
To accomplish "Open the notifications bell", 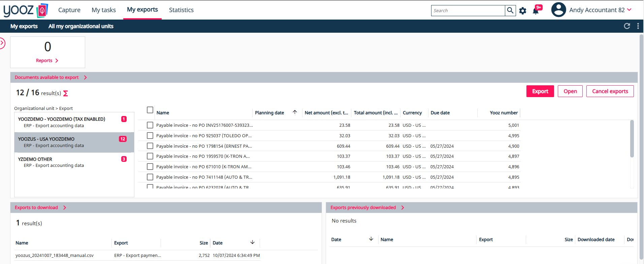I will tap(536, 11).
